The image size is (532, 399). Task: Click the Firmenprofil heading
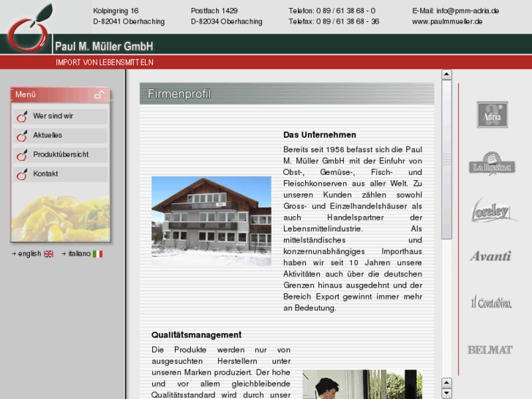(x=179, y=94)
